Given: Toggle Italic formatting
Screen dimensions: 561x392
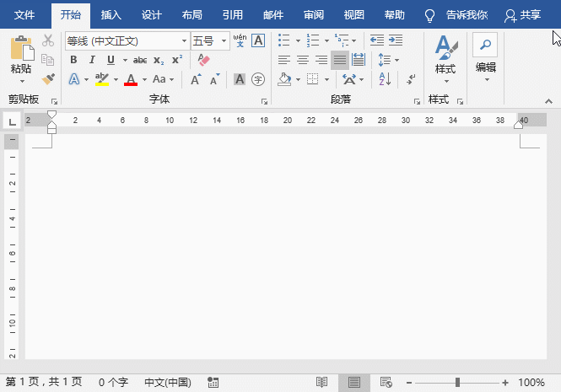Looking at the screenshot, I should tap(92, 60).
